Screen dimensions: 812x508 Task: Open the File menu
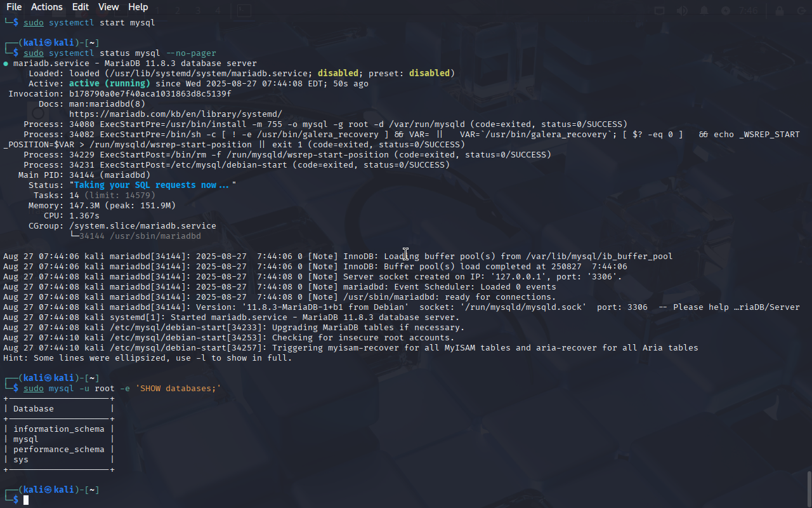[14, 7]
